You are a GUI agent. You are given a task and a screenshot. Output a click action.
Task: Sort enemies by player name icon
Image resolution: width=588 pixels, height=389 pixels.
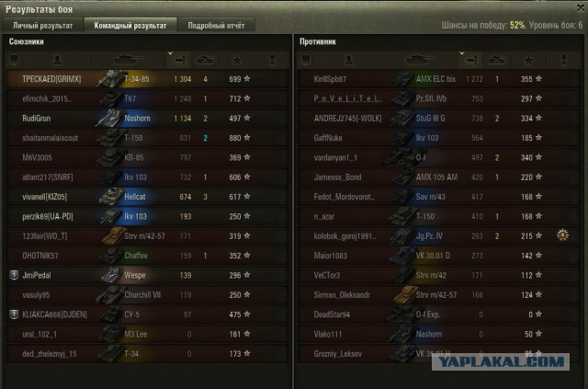(349, 60)
